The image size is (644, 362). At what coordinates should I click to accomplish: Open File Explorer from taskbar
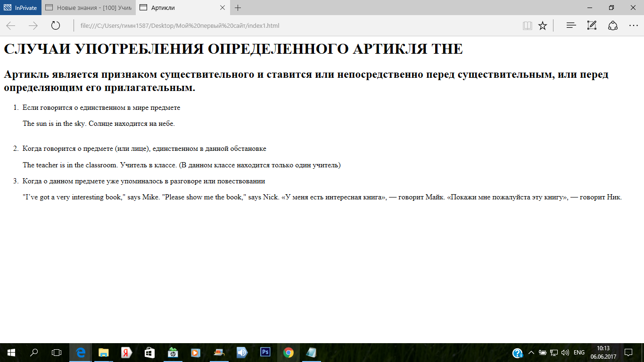click(103, 353)
